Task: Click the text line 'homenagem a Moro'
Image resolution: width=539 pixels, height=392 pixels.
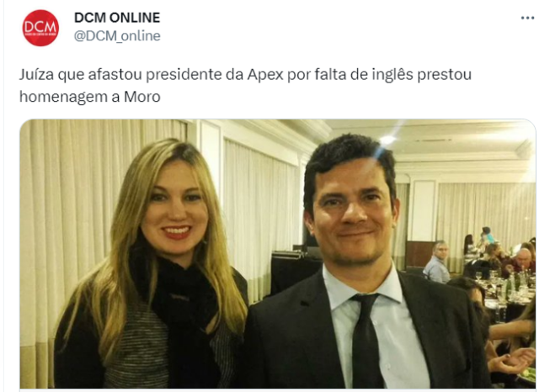Action: pyautogui.click(x=90, y=97)
